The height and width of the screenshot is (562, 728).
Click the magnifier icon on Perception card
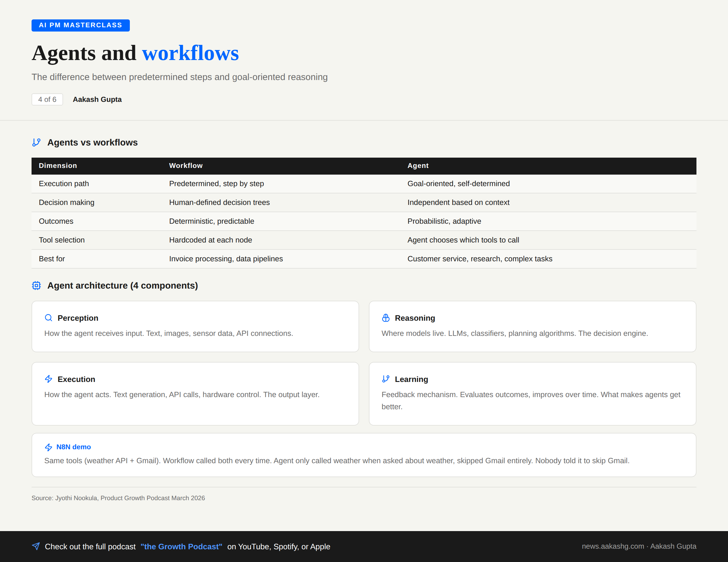point(49,318)
